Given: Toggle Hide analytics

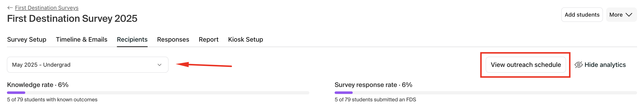Looking at the screenshot, I should click(600, 65).
